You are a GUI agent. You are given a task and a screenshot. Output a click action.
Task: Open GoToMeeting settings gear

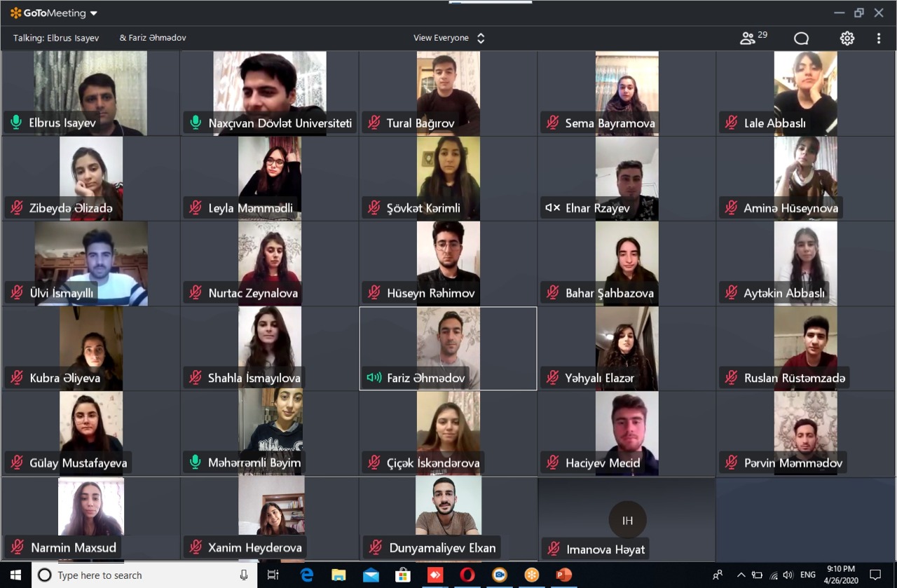[x=847, y=39]
